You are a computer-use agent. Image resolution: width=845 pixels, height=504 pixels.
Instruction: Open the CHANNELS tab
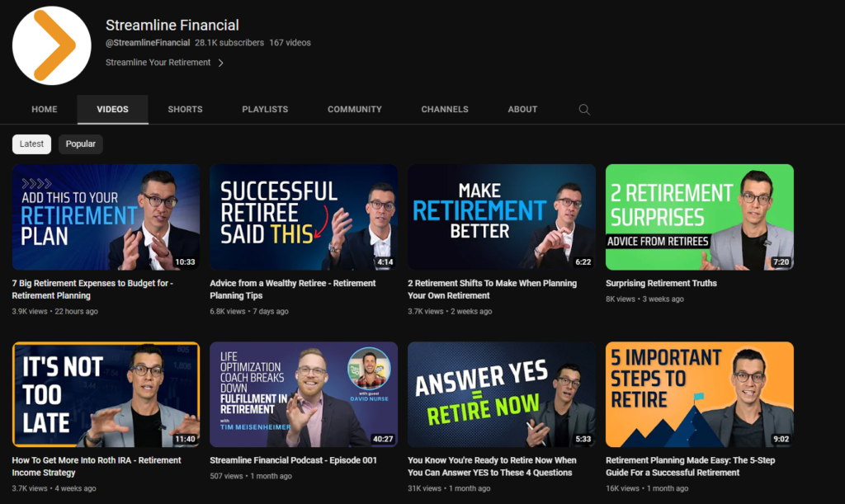(x=445, y=110)
